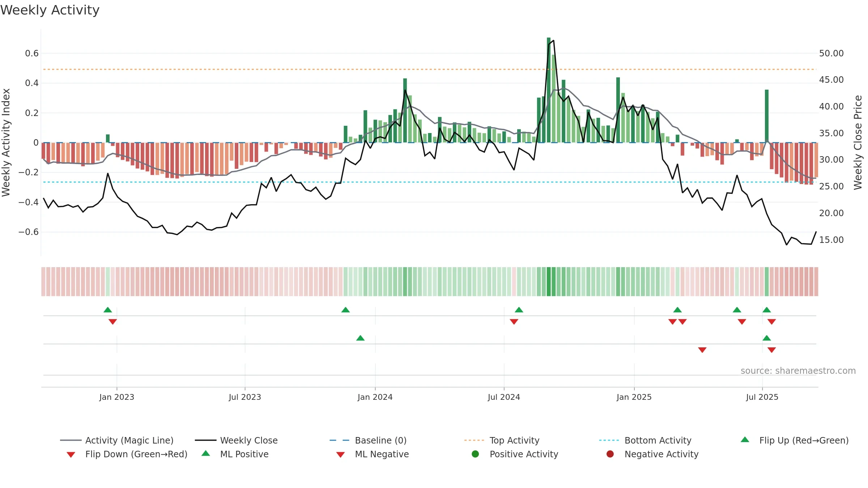Click the Positive Activity green circle legend icon

(x=475, y=454)
